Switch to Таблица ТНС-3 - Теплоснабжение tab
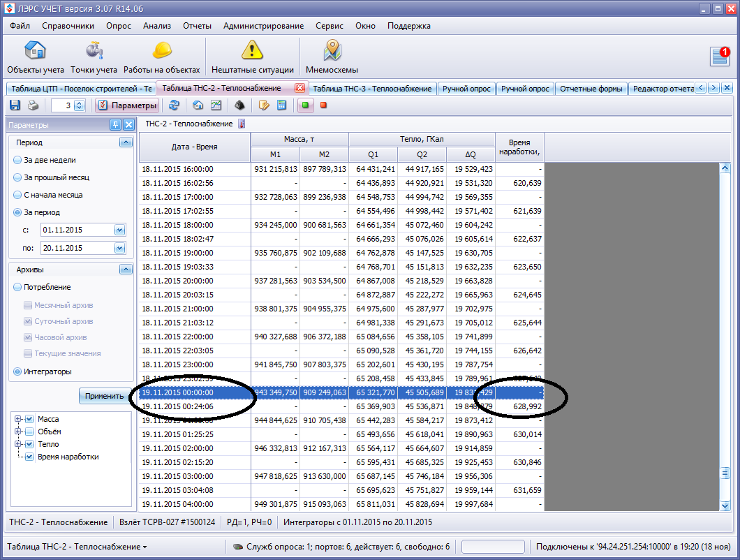 372,89
